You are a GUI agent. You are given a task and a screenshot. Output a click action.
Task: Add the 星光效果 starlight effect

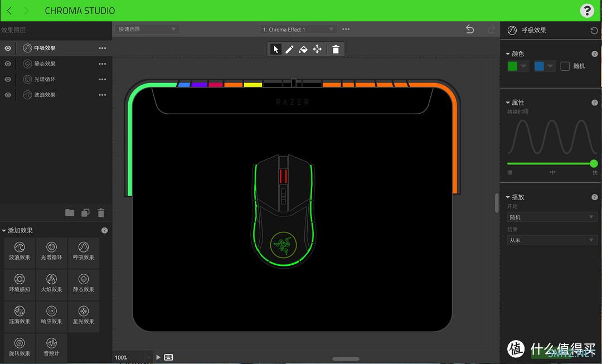[83, 316]
